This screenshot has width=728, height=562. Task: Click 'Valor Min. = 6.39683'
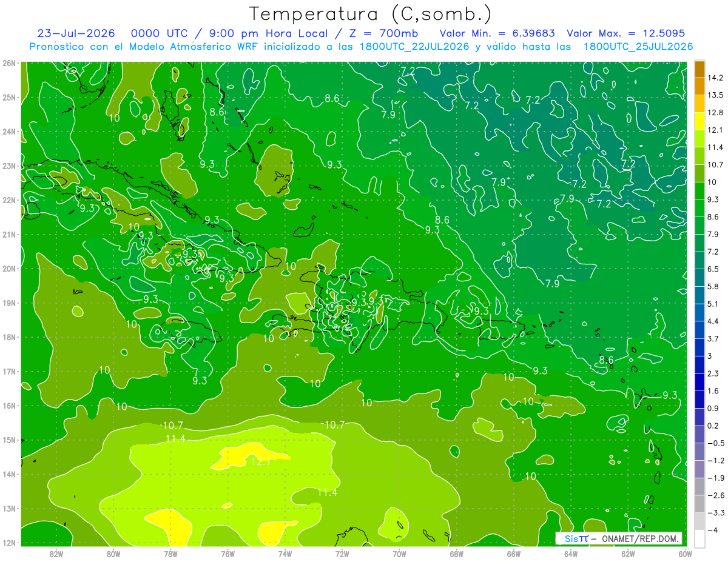pos(497,33)
